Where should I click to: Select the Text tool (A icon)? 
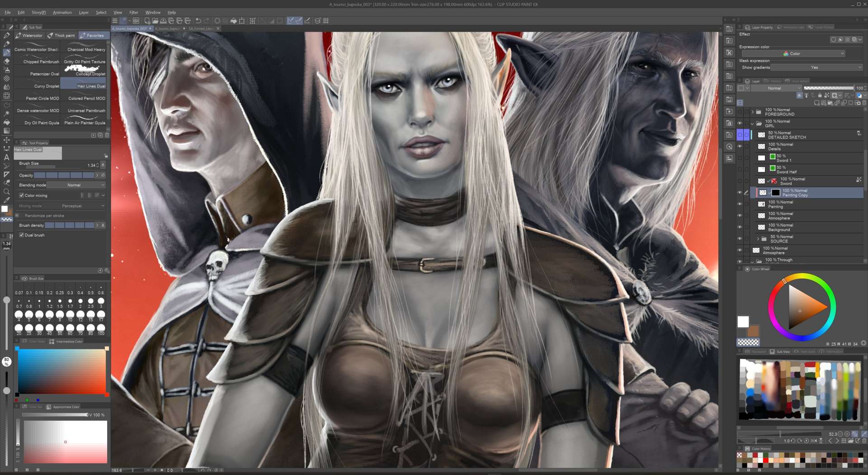pos(6,157)
